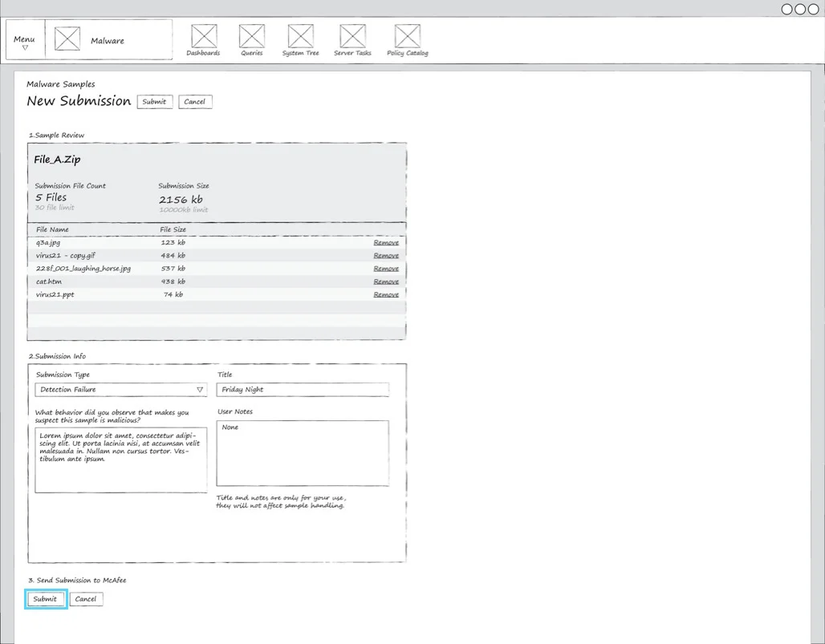
Task: Select the 228f_001_laughing_horse.jpg file name
Action: point(83,269)
